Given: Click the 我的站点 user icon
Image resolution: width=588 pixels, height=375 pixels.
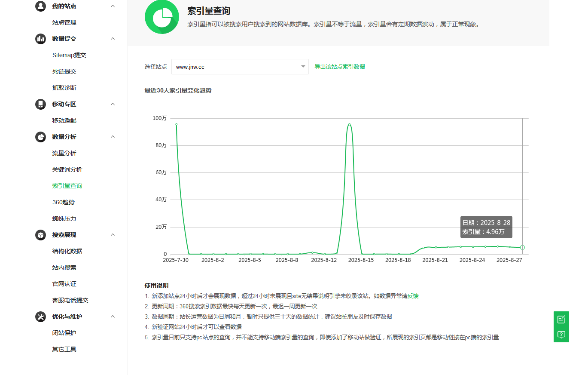Looking at the screenshot, I should coord(40,6).
